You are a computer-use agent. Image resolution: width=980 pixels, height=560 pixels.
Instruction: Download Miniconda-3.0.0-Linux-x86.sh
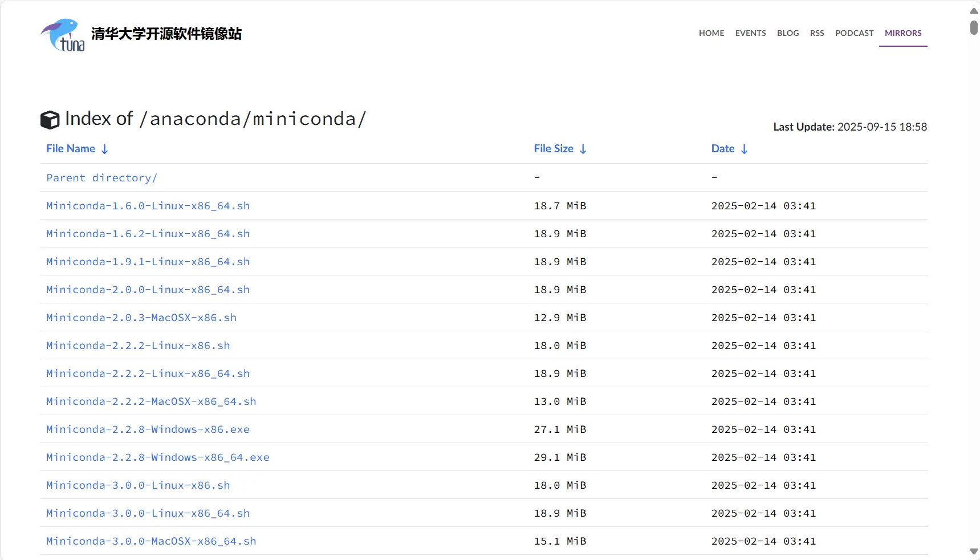point(139,485)
